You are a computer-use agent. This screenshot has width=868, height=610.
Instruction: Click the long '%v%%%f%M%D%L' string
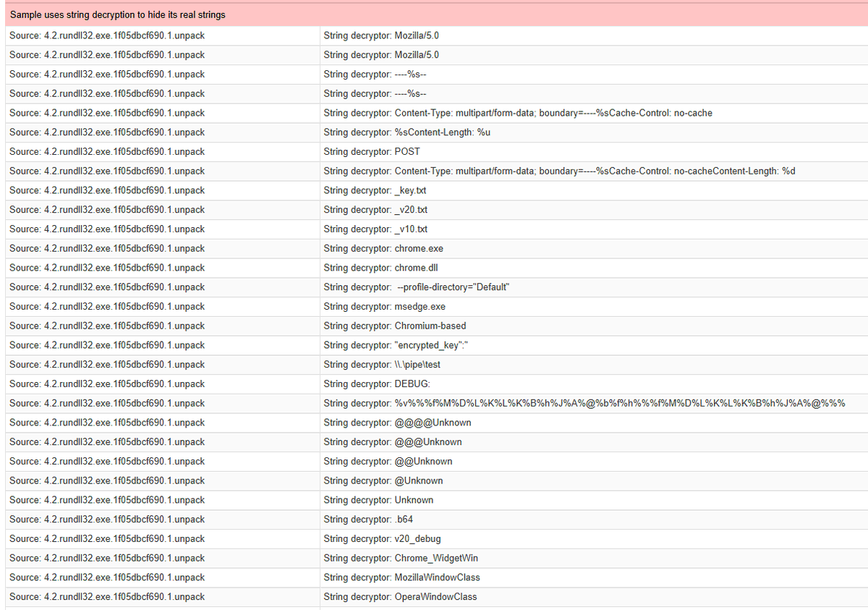(x=594, y=403)
